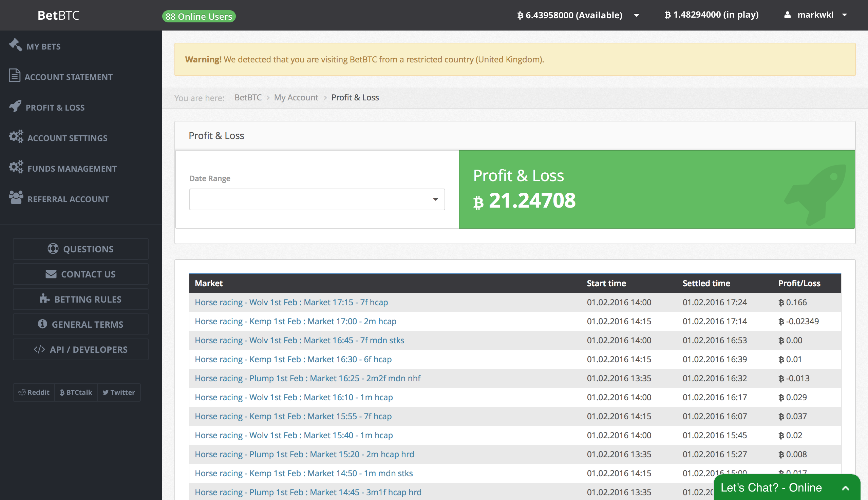Expand the available balance dropdown arrow
This screenshot has width=868, height=500.
636,16
